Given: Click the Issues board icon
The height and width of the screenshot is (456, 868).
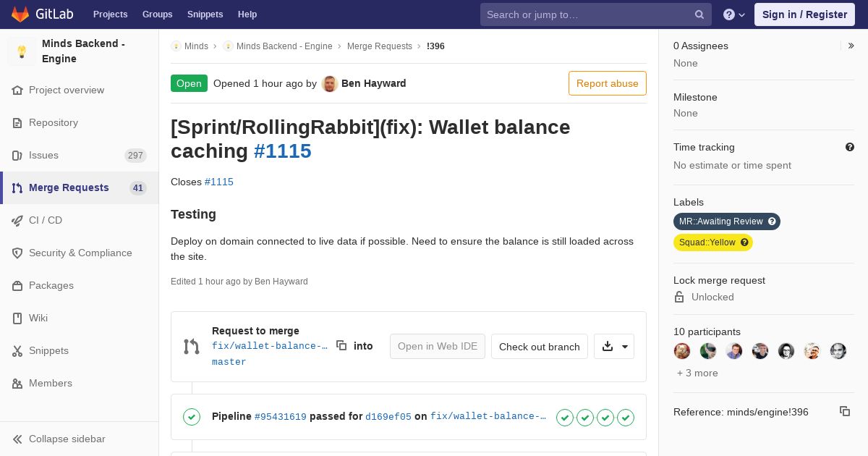Looking at the screenshot, I should click(x=17, y=156).
